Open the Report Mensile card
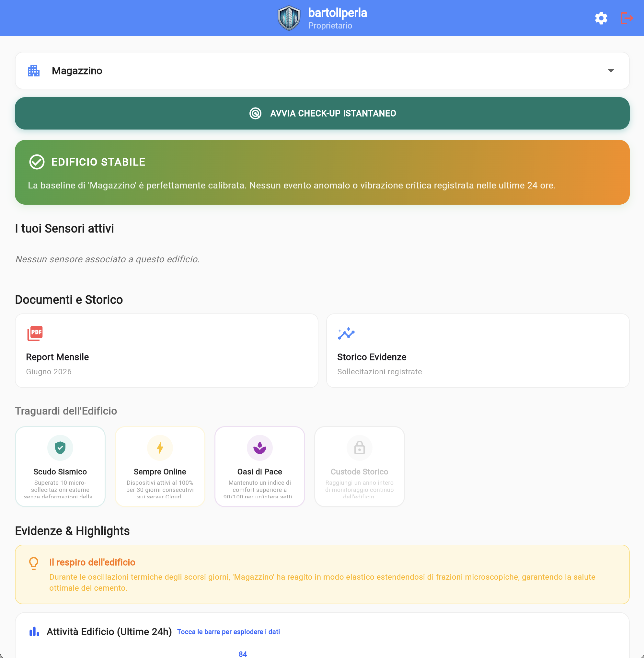Image resolution: width=644 pixels, height=658 pixels. pyautogui.click(x=167, y=351)
